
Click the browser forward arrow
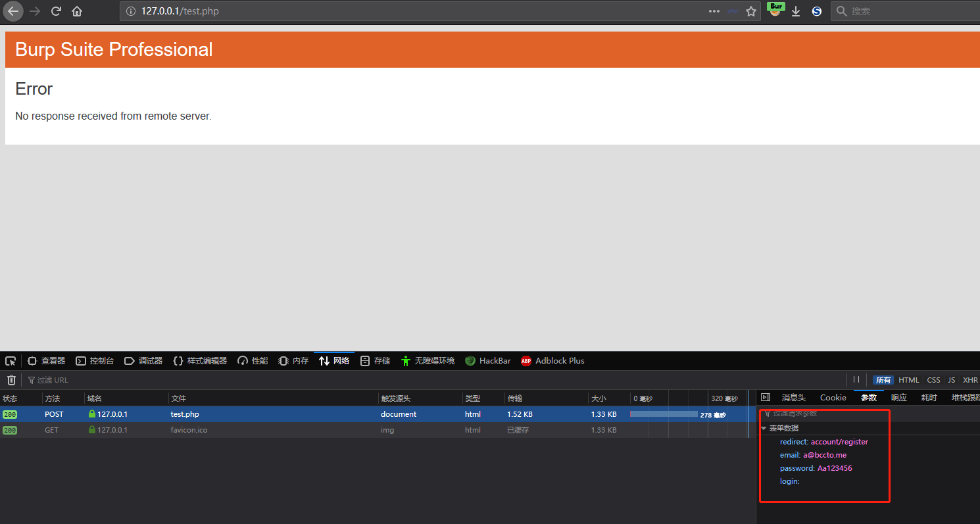click(x=35, y=11)
